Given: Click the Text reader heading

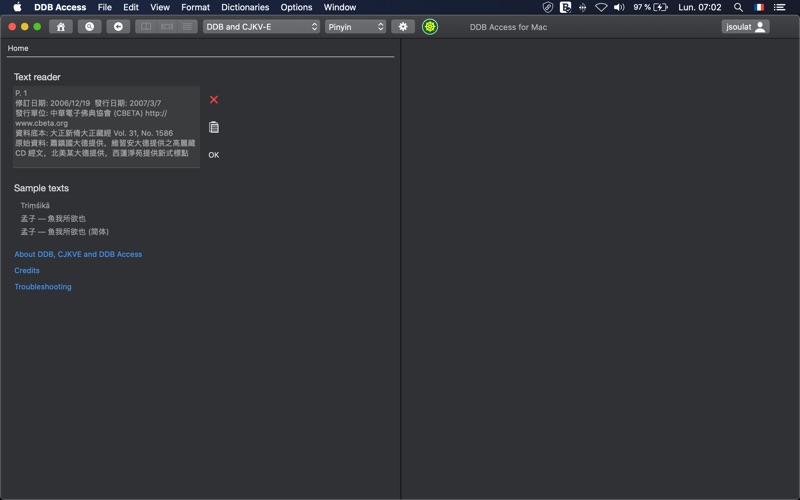Looking at the screenshot, I should tap(37, 77).
